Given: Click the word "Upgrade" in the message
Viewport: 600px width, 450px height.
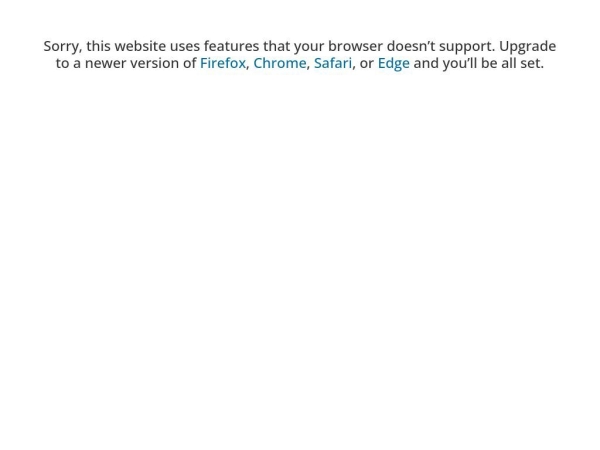Looking at the screenshot, I should [x=527, y=46].
